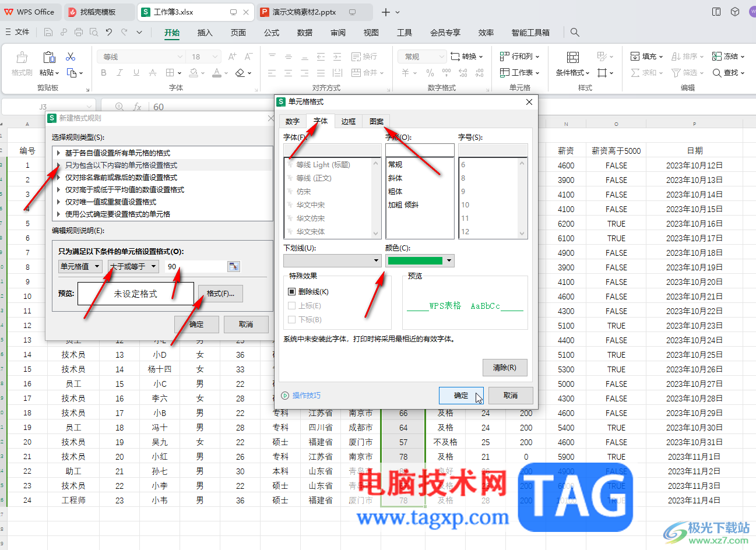Click the percent style icon

tap(430, 73)
